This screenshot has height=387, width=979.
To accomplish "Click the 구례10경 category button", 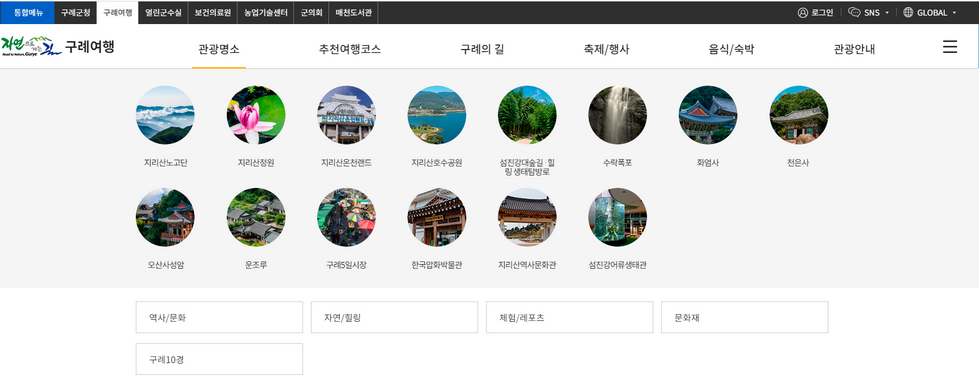I will 219,359.
